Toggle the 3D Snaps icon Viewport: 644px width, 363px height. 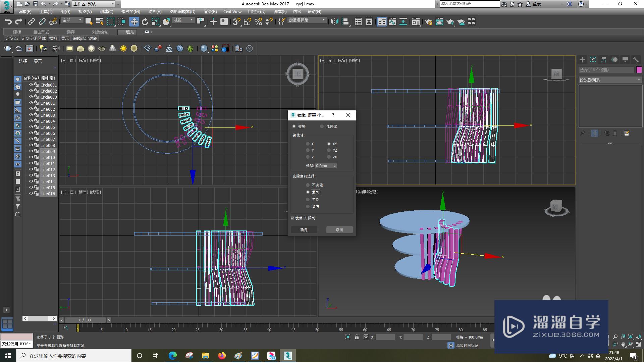click(236, 22)
